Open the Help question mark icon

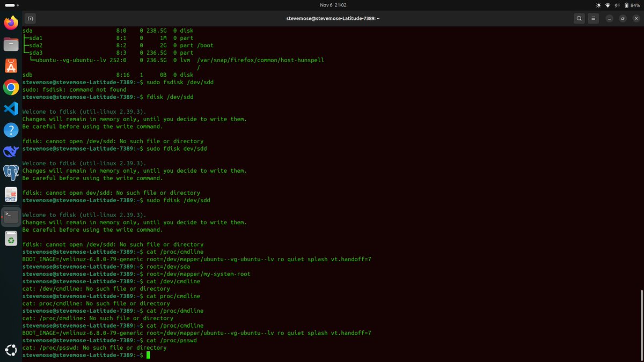(11, 130)
